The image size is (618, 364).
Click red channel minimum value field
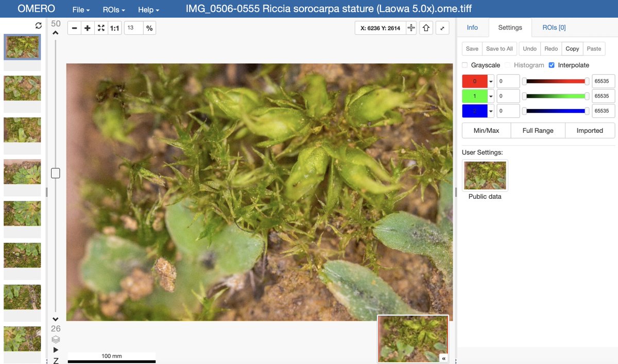(x=508, y=81)
